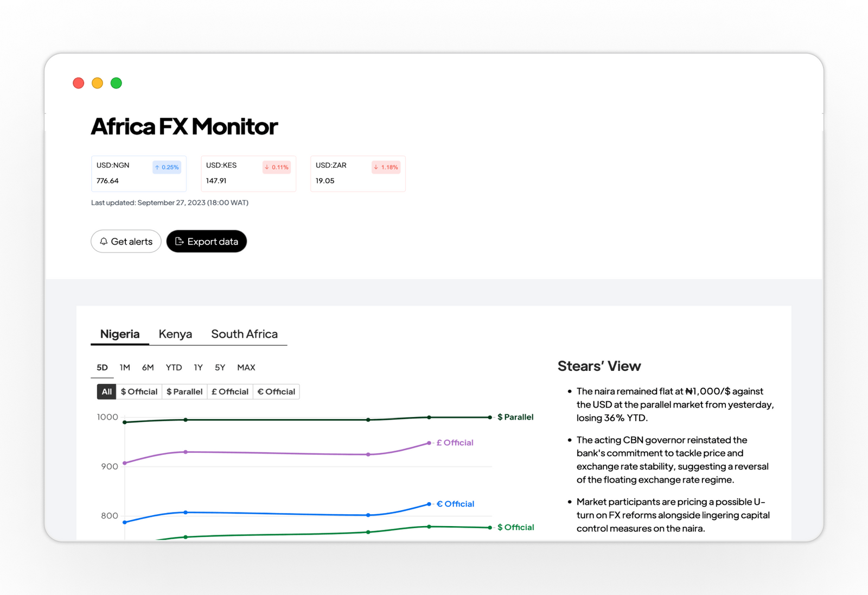The image size is (868, 595).
Task: Select the MAX time range
Action: click(x=246, y=368)
